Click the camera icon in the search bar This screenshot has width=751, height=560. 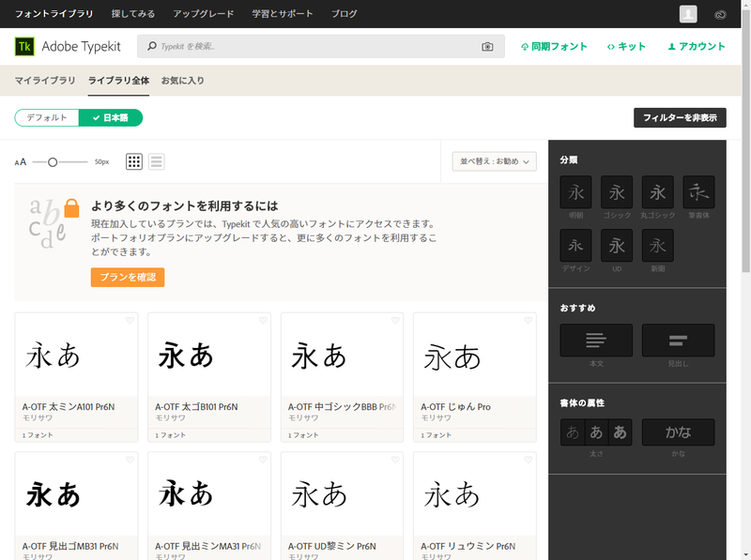pyautogui.click(x=486, y=46)
